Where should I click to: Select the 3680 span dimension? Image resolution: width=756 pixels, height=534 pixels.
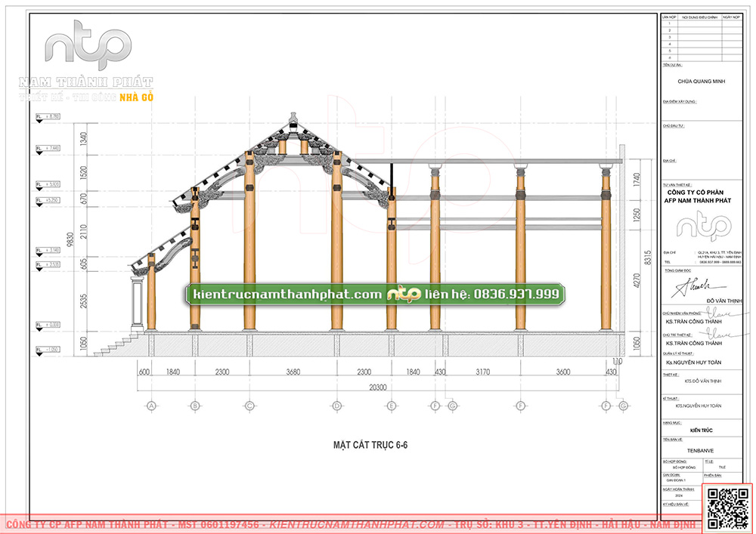pos(293,372)
